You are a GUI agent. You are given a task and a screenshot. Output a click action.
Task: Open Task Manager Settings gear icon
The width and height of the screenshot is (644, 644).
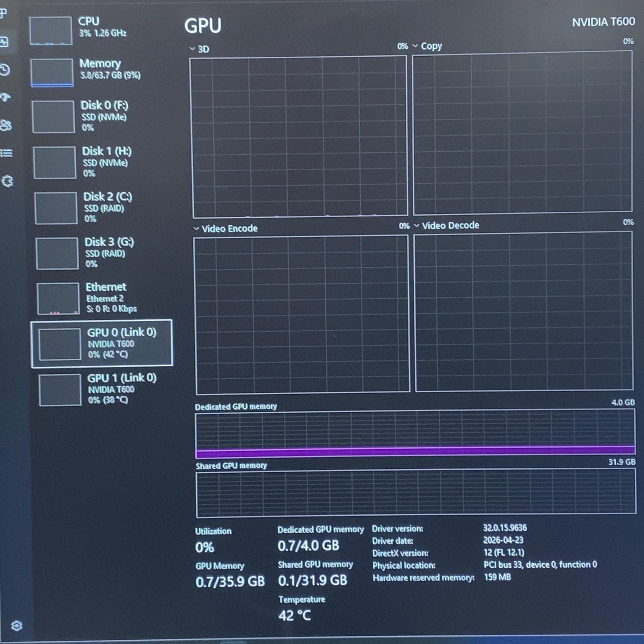pos(16,626)
